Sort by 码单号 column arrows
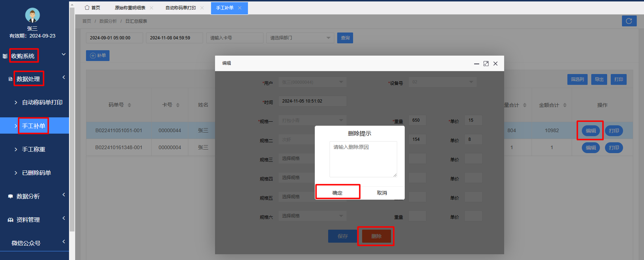Viewport: 644px width, 260px height. [129, 105]
